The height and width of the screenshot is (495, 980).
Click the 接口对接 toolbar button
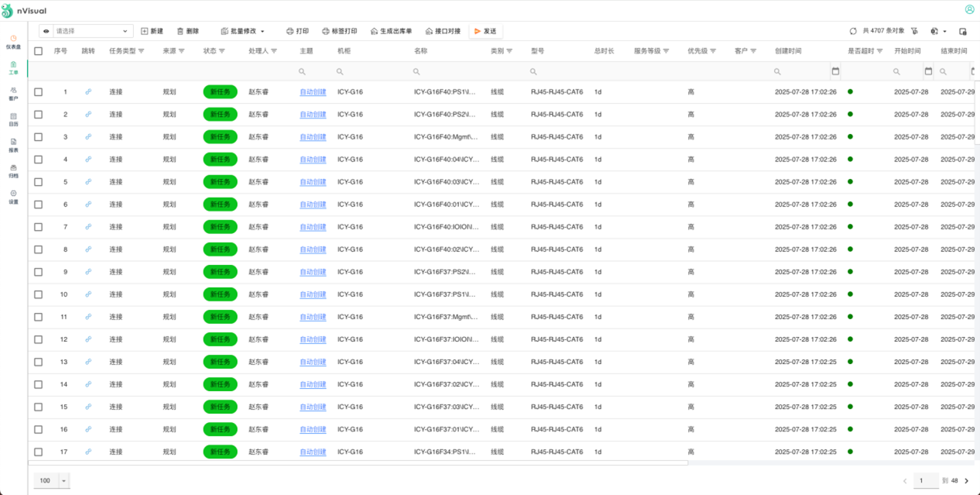(444, 31)
